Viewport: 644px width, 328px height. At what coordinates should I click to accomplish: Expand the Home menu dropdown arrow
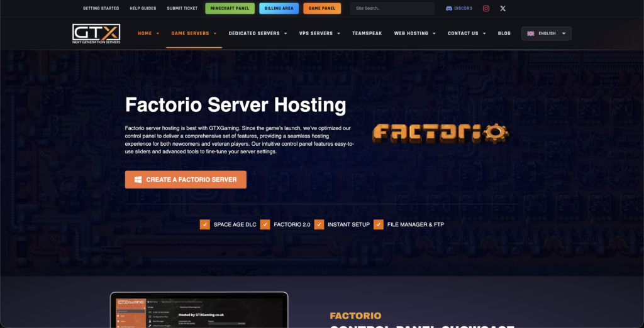click(158, 34)
